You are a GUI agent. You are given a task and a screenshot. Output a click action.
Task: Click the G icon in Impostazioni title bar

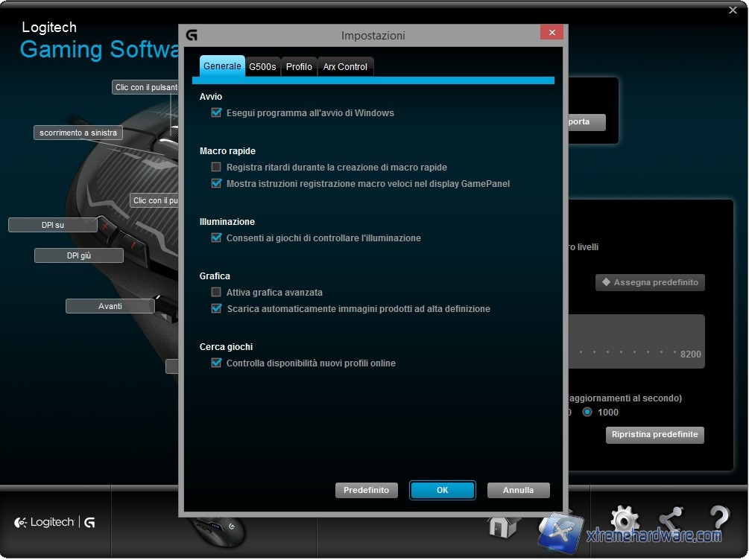click(x=192, y=35)
